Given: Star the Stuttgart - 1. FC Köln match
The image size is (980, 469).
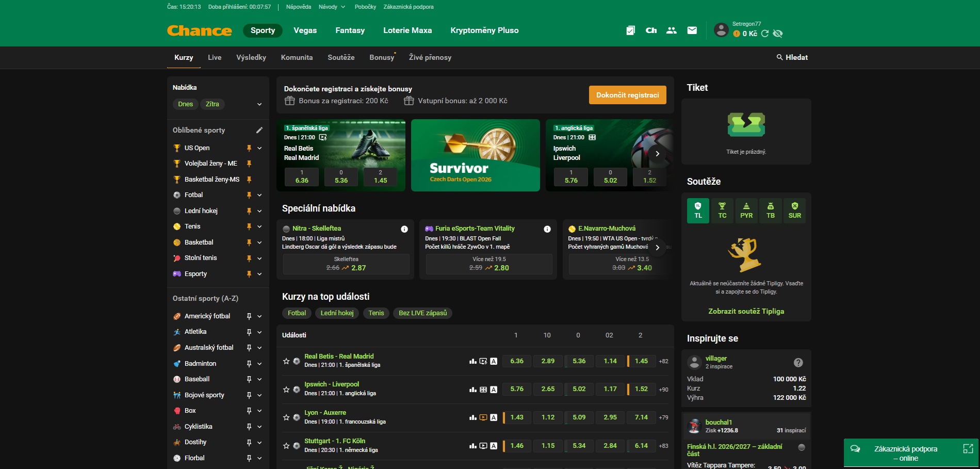Looking at the screenshot, I should point(286,446).
